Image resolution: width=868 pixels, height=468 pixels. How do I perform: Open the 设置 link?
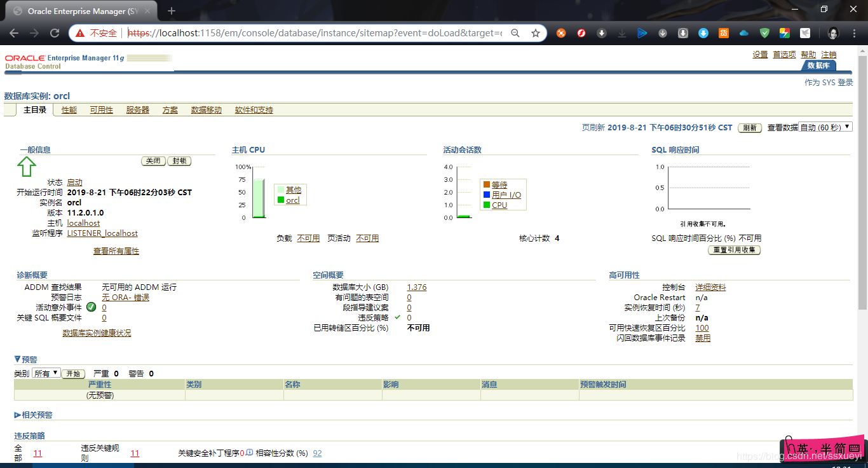click(x=760, y=55)
